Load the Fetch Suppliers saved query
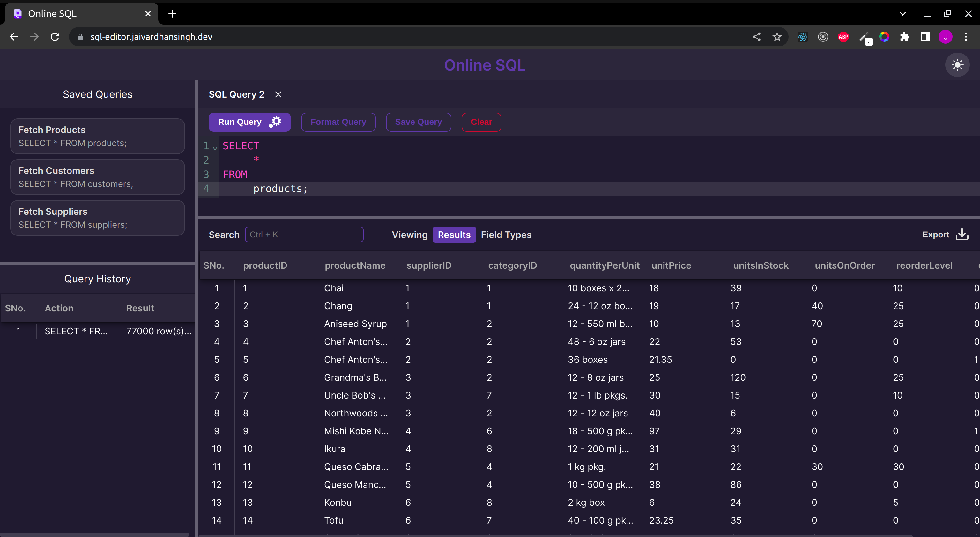The image size is (980, 537). (97, 218)
